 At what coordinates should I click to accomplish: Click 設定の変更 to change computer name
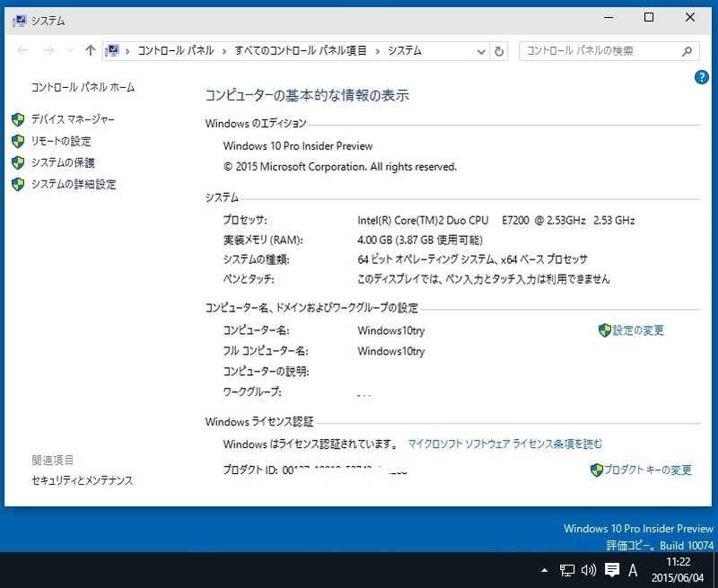click(638, 330)
